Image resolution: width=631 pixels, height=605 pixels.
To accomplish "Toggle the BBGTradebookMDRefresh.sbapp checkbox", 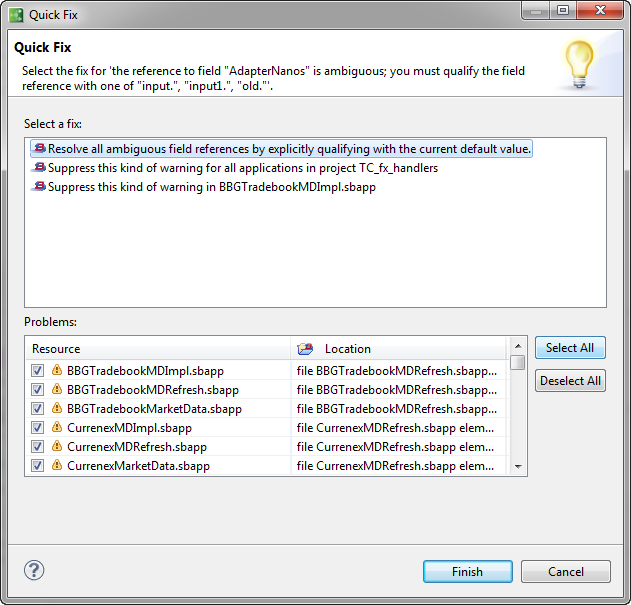I will [x=38, y=389].
